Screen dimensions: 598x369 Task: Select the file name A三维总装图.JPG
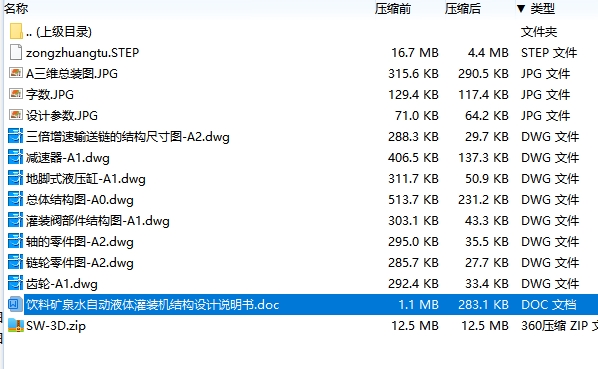(72, 73)
